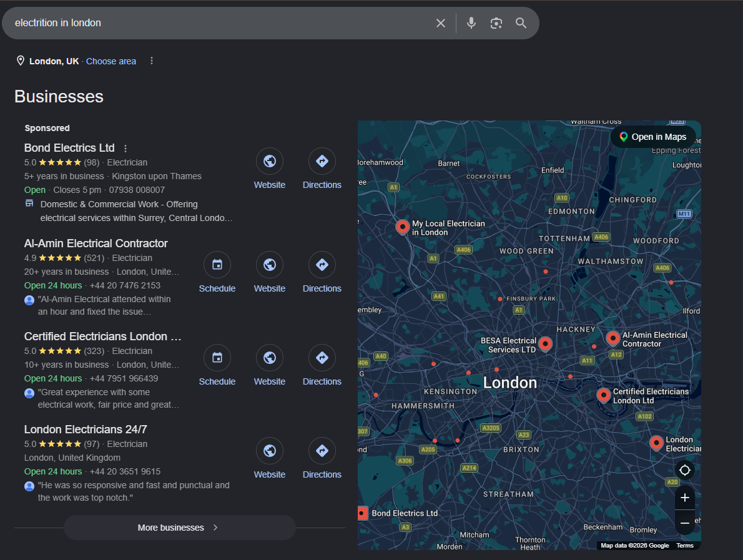The height and width of the screenshot is (560, 743).
Task: Click Domestic & Commercial Work description
Action: click(x=137, y=211)
